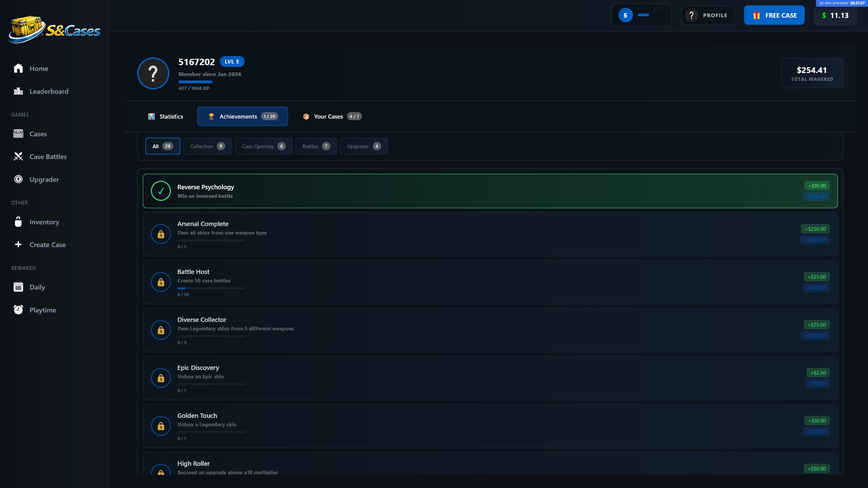Click the S&Cases logo
This screenshot has width=868, height=488.
[54, 30]
